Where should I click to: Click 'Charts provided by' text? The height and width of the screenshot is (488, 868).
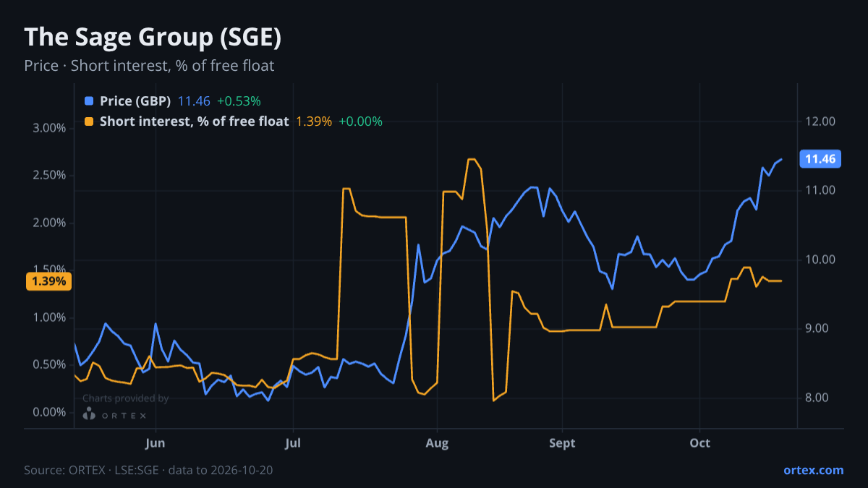tap(125, 398)
